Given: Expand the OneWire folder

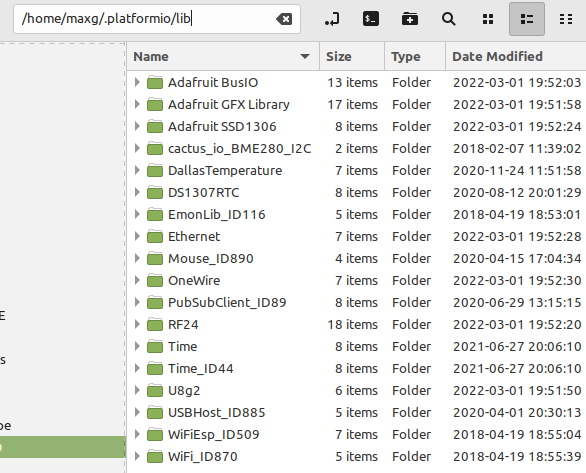Looking at the screenshot, I should pyautogui.click(x=137, y=281).
